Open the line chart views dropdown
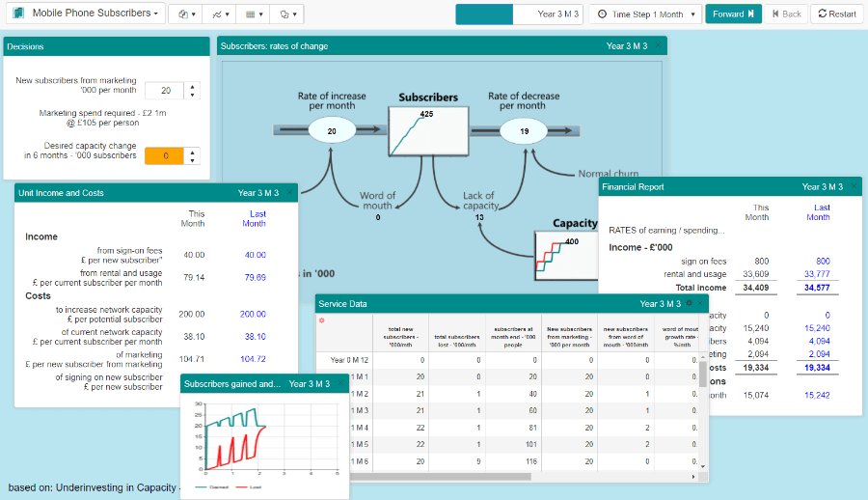 [x=221, y=14]
